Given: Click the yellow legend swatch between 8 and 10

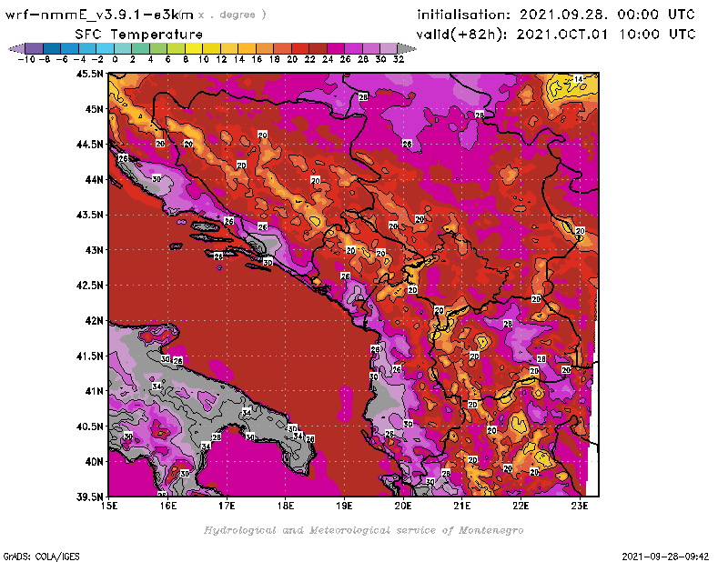Looking at the screenshot, I should click(194, 48).
